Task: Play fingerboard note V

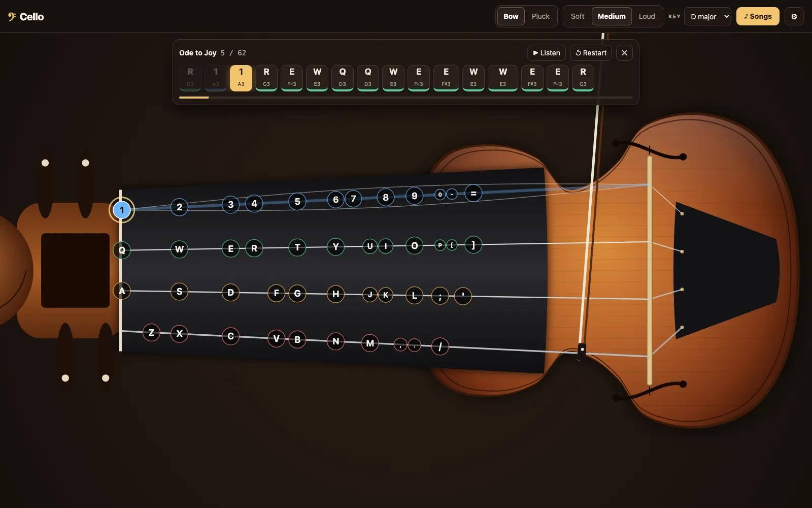Action: 276,339
